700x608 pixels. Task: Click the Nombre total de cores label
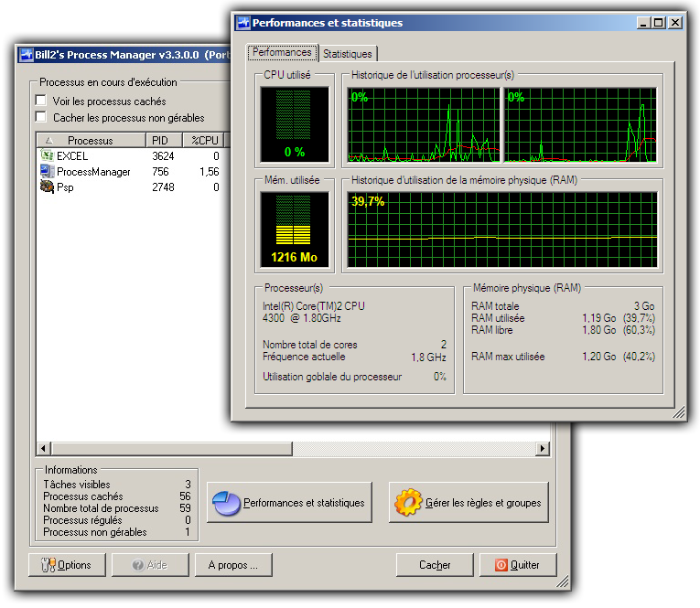(x=310, y=345)
